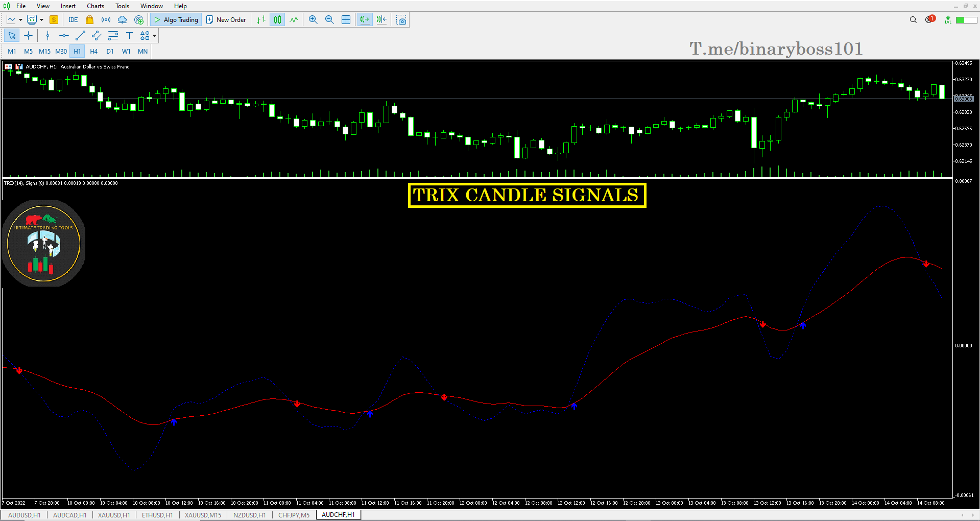Toggle chart auto scroll

[365, 19]
